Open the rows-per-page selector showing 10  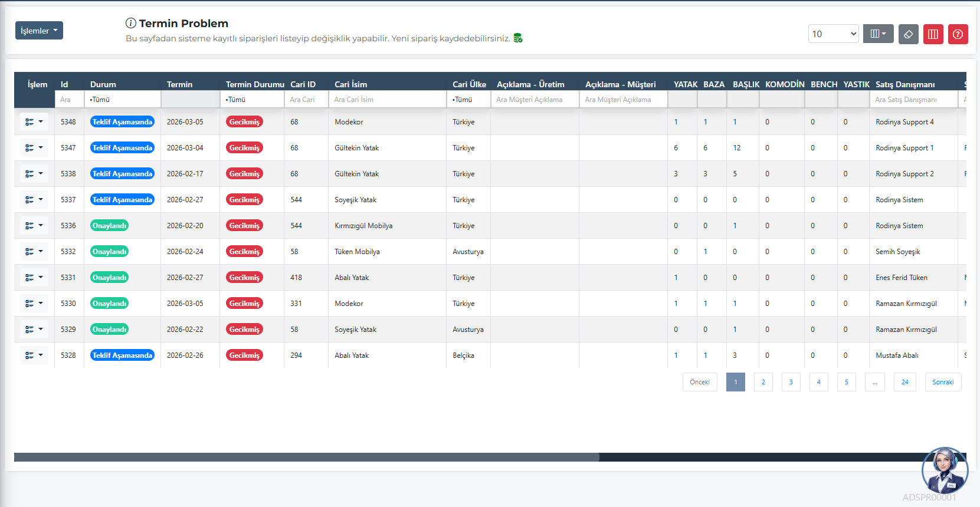click(x=833, y=34)
